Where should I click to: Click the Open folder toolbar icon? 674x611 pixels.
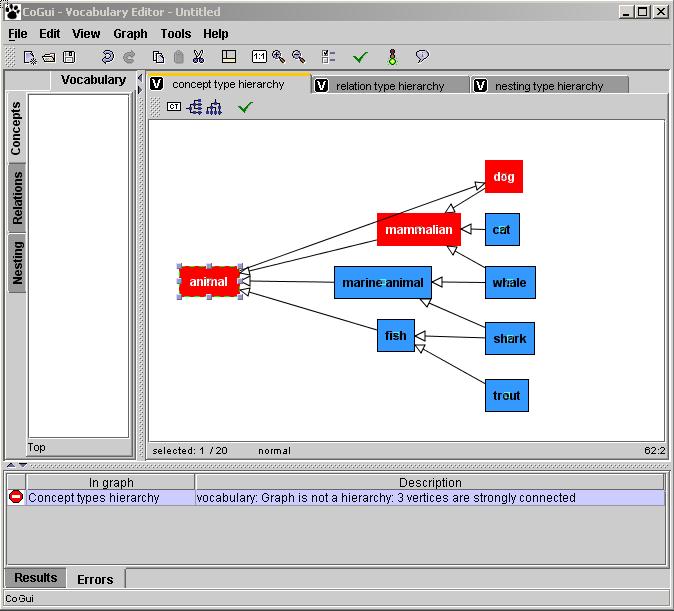(49, 57)
